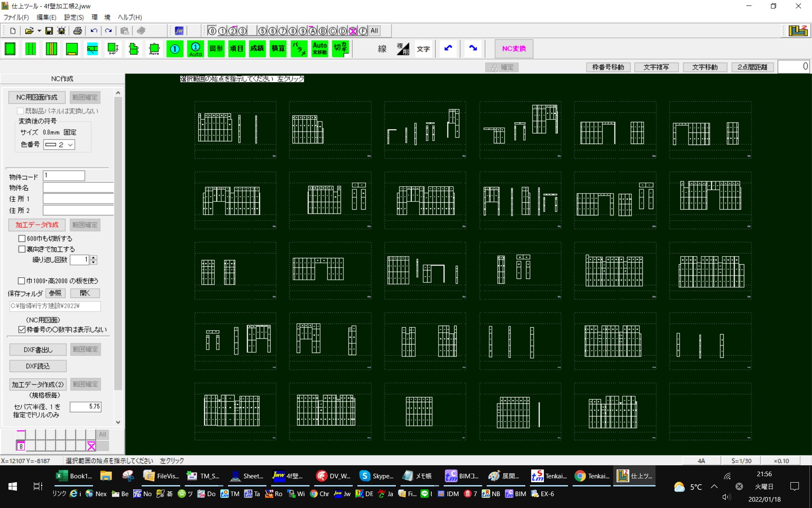This screenshot has width=812, height=508.
Task: Click the NC変換 button
Action: (x=514, y=49)
